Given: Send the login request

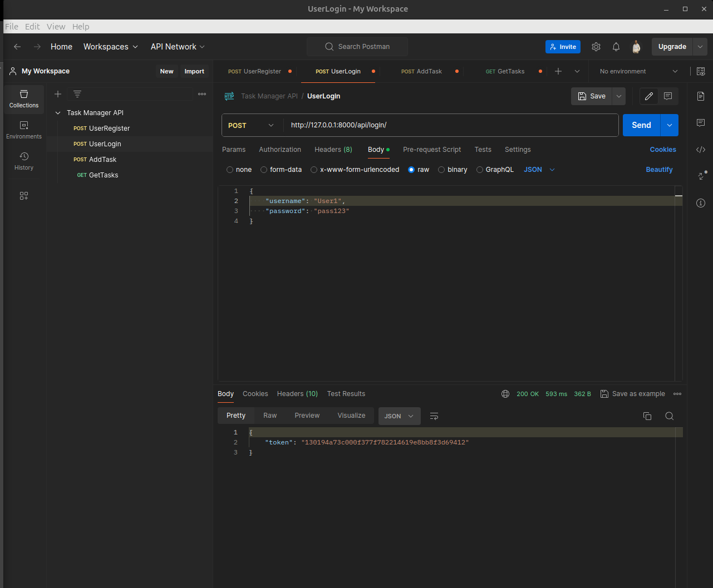Looking at the screenshot, I should (x=641, y=125).
